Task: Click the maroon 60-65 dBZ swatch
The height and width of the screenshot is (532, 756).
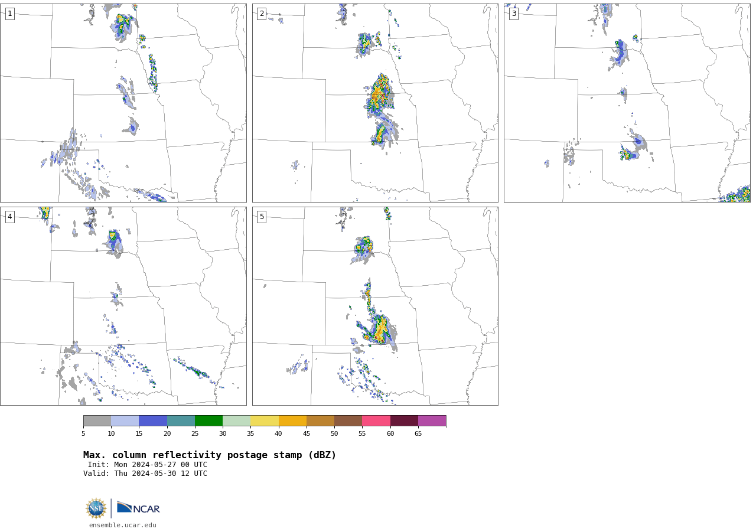Action: tap(404, 421)
